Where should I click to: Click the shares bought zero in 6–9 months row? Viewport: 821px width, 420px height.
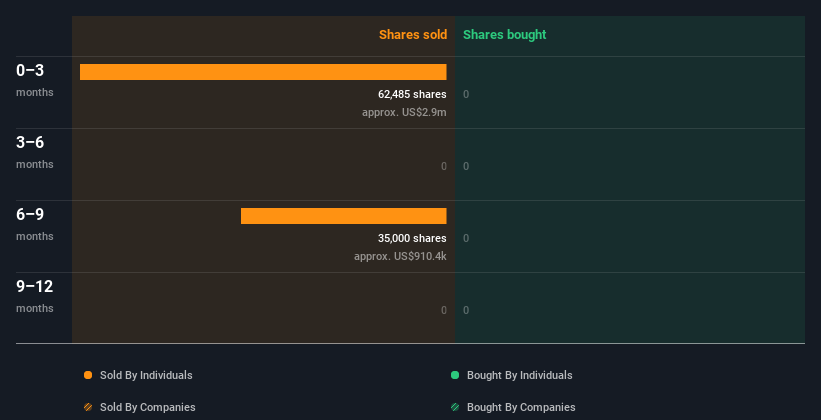(x=466, y=238)
